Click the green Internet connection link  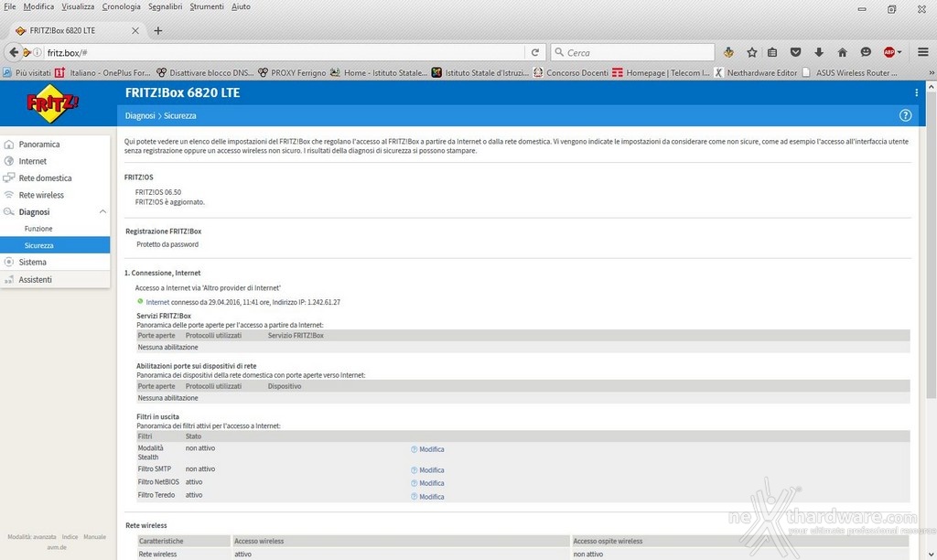click(157, 302)
